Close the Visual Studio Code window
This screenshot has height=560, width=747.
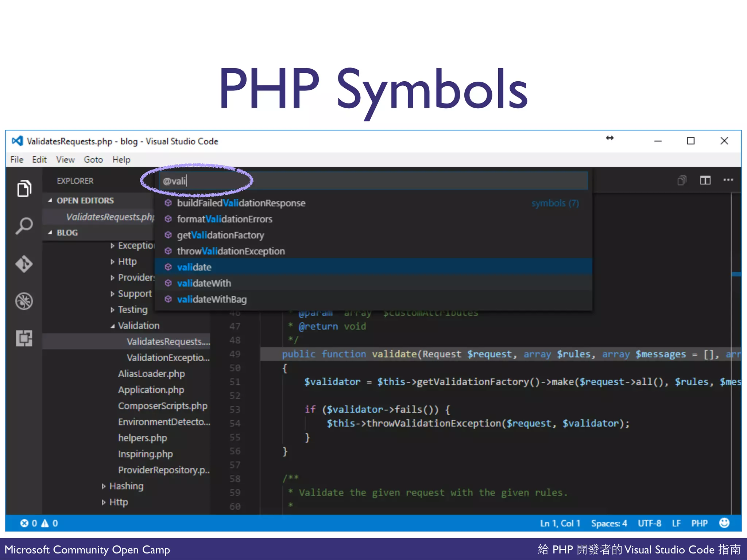click(724, 141)
